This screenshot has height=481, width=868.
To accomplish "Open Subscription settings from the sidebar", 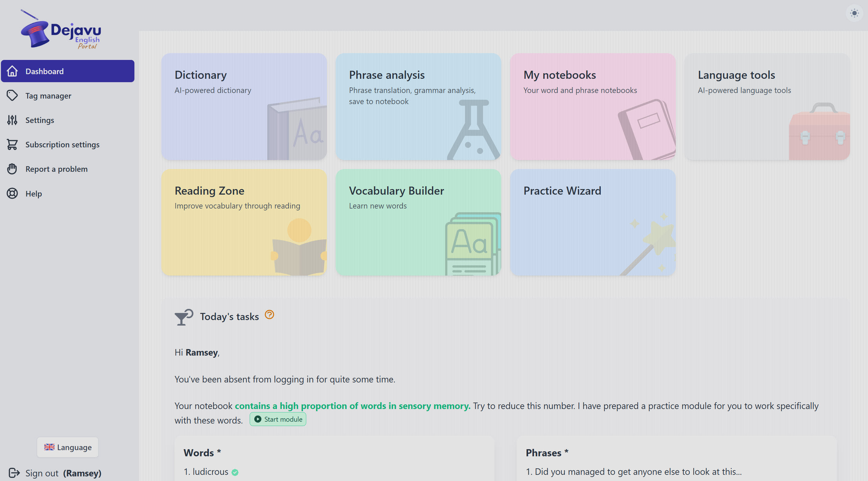I will (x=62, y=145).
